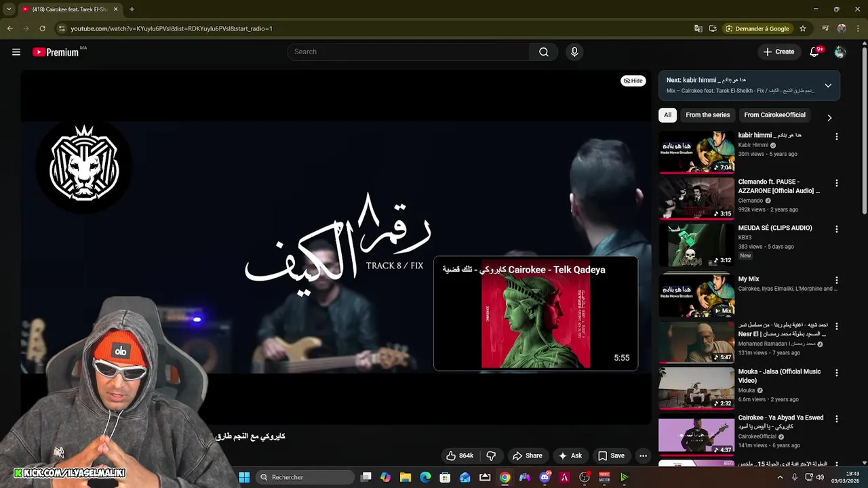
Task: Share the video
Action: pos(527,455)
